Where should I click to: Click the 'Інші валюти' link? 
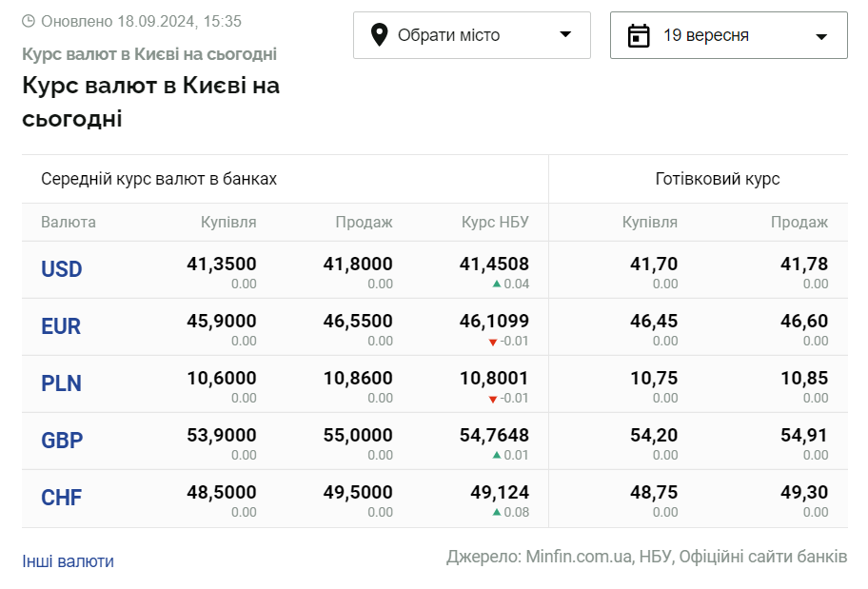click(x=68, y=561)
